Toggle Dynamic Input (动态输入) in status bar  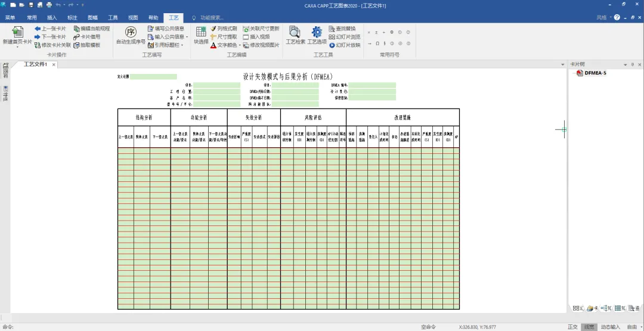[x=611, y=327]
